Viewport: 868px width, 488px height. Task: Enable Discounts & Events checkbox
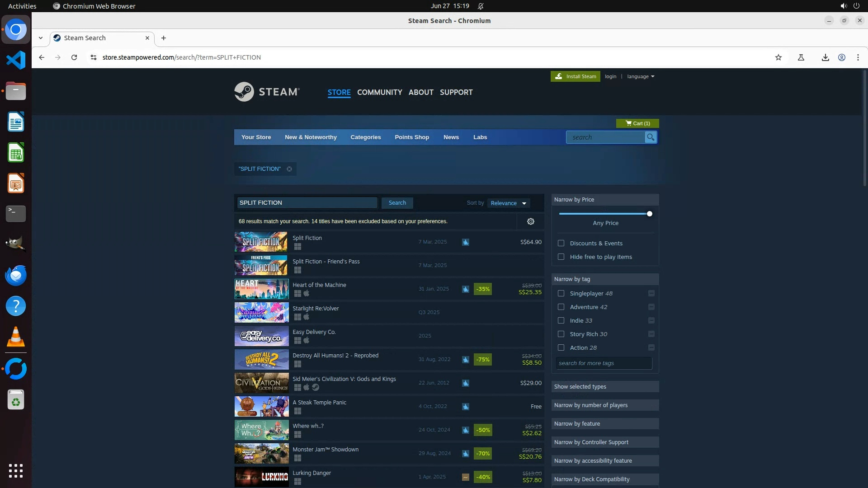tap(561, 244)
